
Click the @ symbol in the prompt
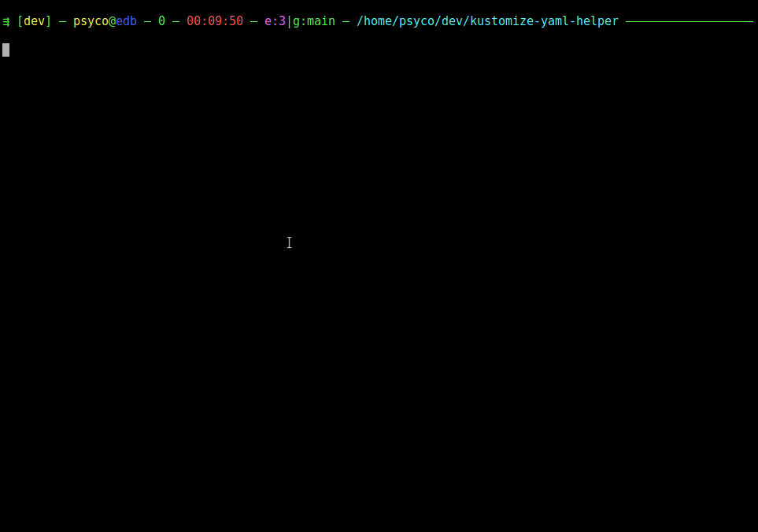click(x=112, y=22)
